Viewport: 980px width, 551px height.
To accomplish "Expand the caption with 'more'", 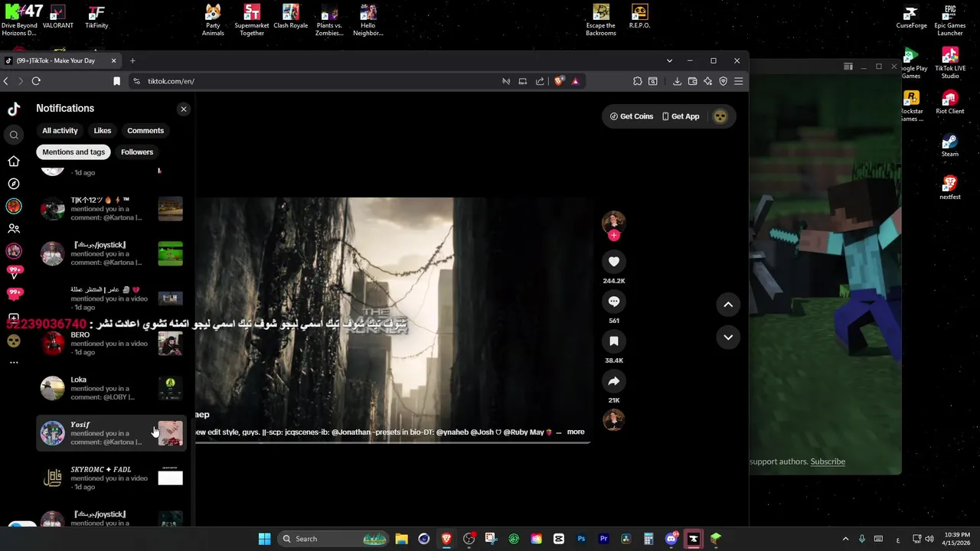I will click(x=576, y=432).
